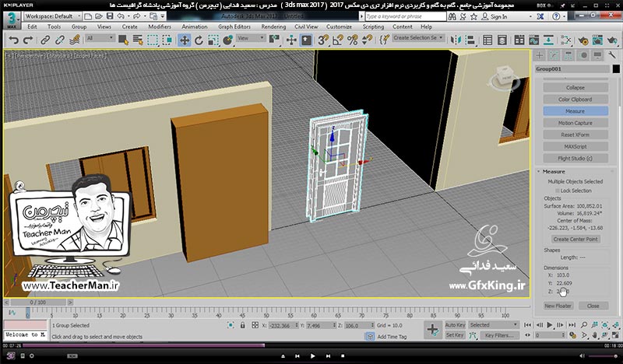Activate the Select and Rotate tool
This screenshot has width=623, height=364.
pyautogui.click(x=199, y=40)
